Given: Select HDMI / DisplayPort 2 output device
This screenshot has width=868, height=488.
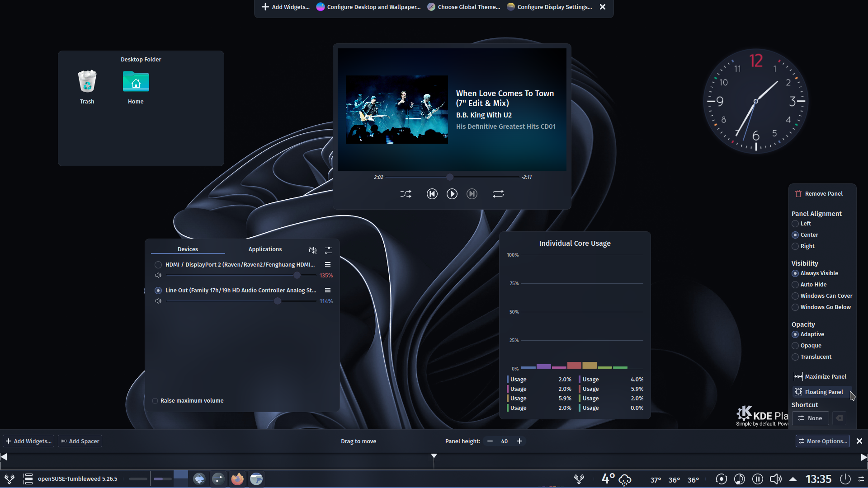Looking at the screenshot, I should [158, 265].
